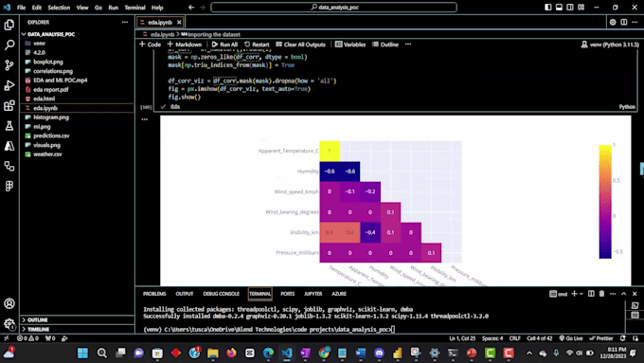Image resolution: width=644 pixels, height=363 pixels.
Task: Click the -0.4 Visibility_km heatmap cell
Action: 370,232
